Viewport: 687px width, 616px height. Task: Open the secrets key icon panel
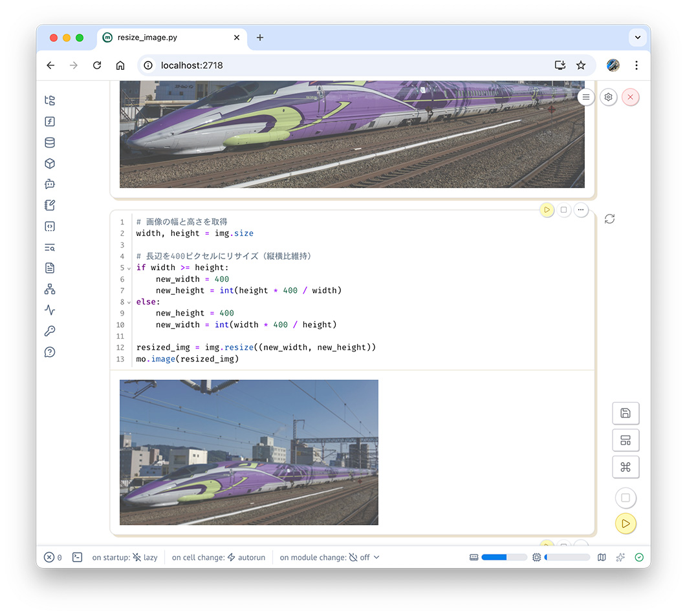[50, 331]
